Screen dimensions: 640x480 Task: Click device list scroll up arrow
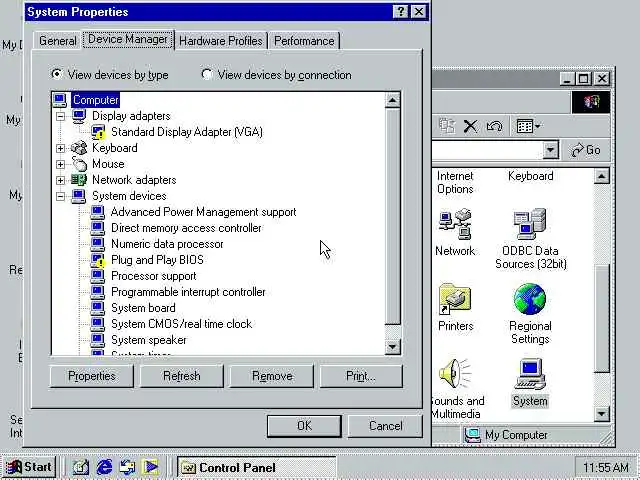[x=392, y=100]
